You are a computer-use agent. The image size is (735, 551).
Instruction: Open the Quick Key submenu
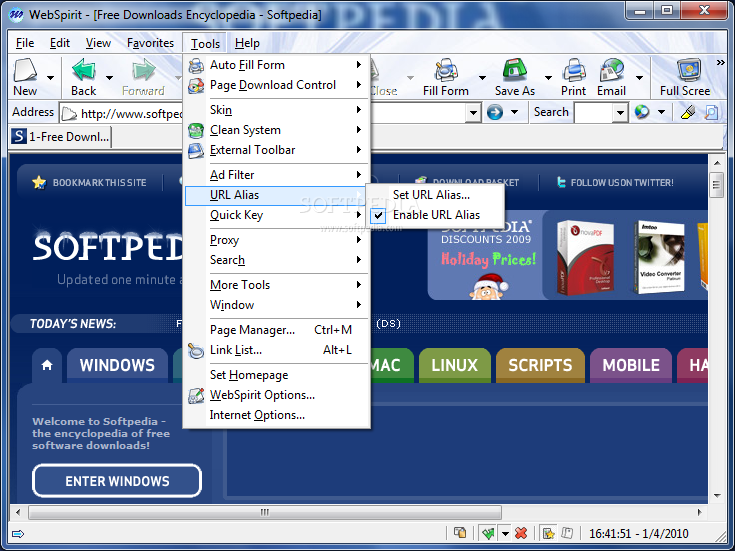(276, 215)
